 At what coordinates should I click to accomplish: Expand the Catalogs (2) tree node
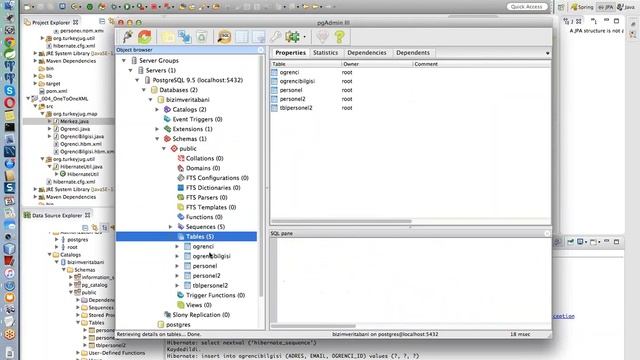(x=157, y=109)
